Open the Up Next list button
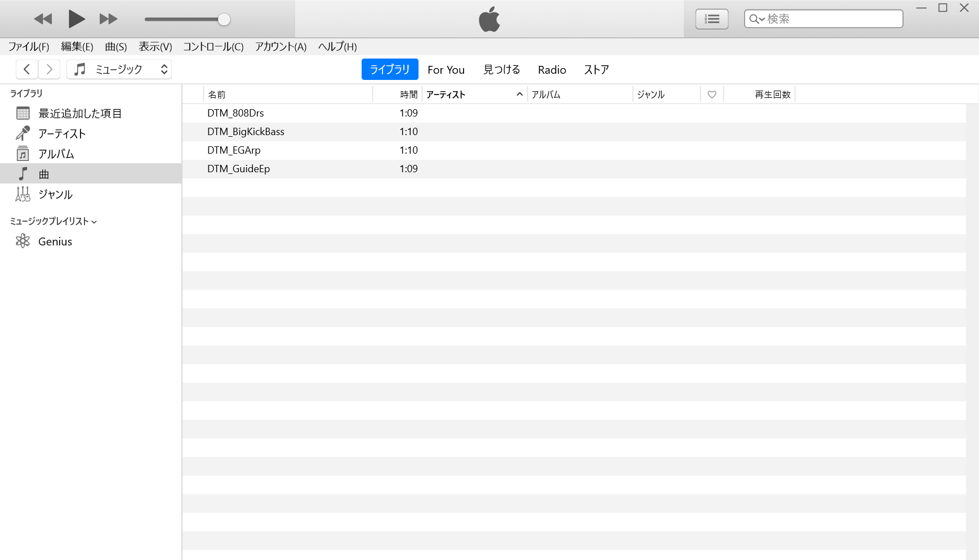979x560 pixels. coord(711,19)
